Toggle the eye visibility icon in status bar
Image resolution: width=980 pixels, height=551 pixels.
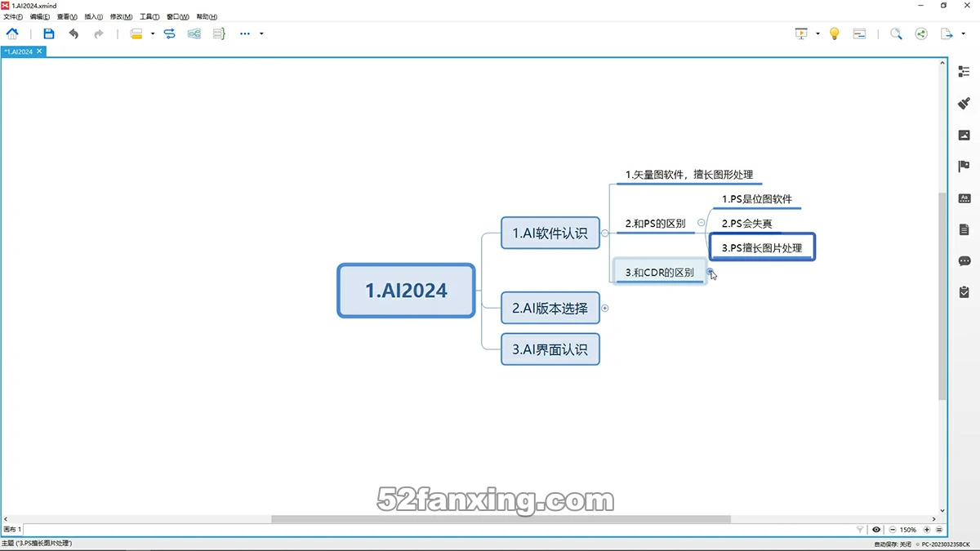pyautogui.click(x=876, y=530)
